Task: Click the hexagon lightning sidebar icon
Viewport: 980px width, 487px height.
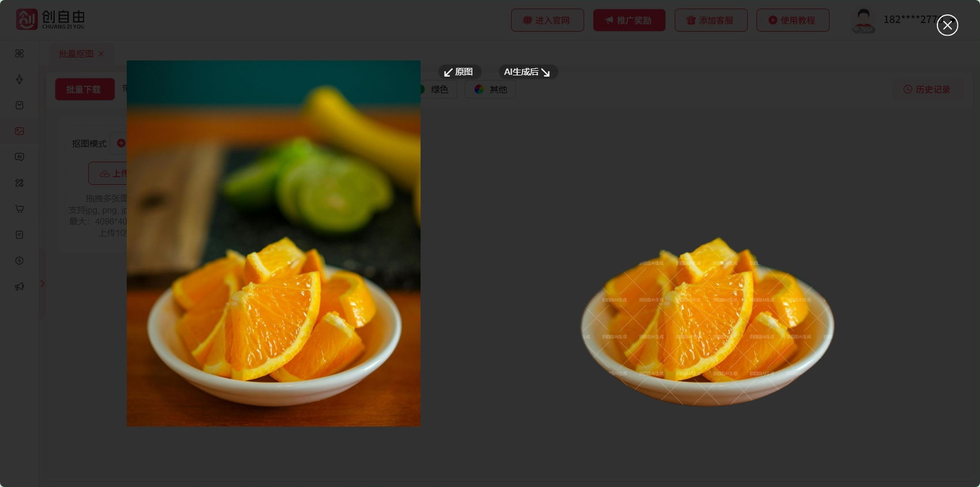Action: (x=20, y=261)
